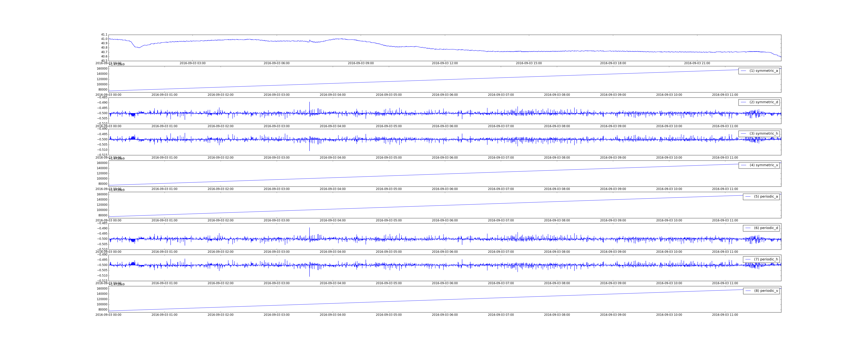The height and width of the screenshot is (347, 868).
Task: Click the 2016-09-03 21:00 tick label
Action: pyautogui.click(x=697, y=63)
